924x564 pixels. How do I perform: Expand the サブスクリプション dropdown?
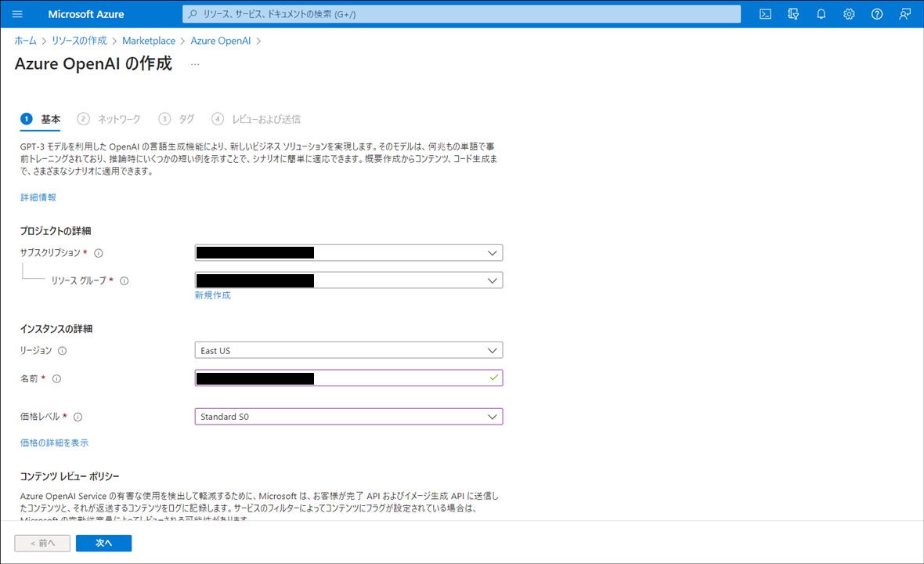click(x=349, y=253)
